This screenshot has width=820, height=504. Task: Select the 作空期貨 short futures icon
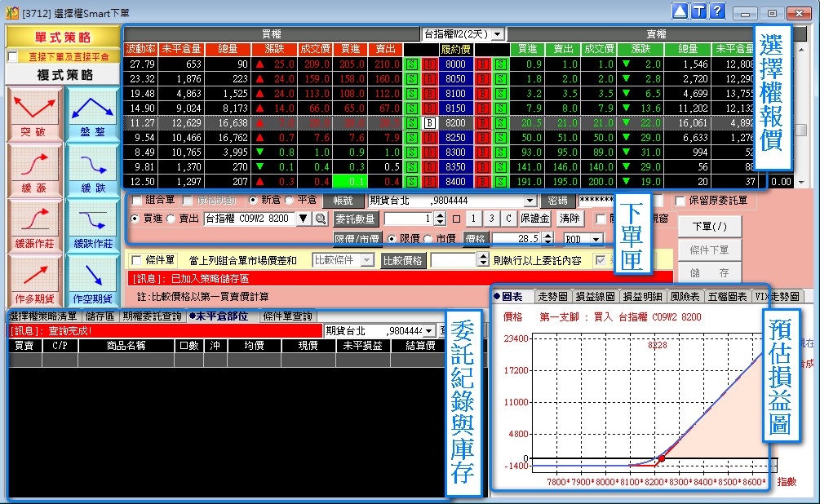93,281
